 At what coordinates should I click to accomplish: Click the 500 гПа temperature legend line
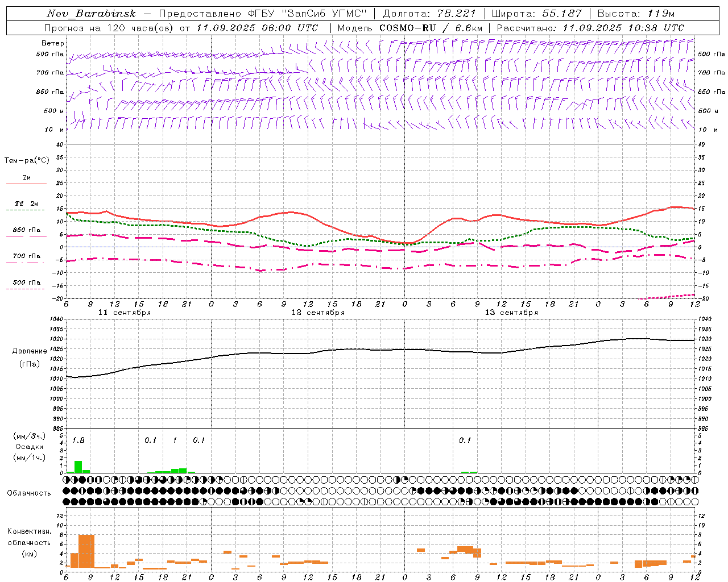point(26,289)
